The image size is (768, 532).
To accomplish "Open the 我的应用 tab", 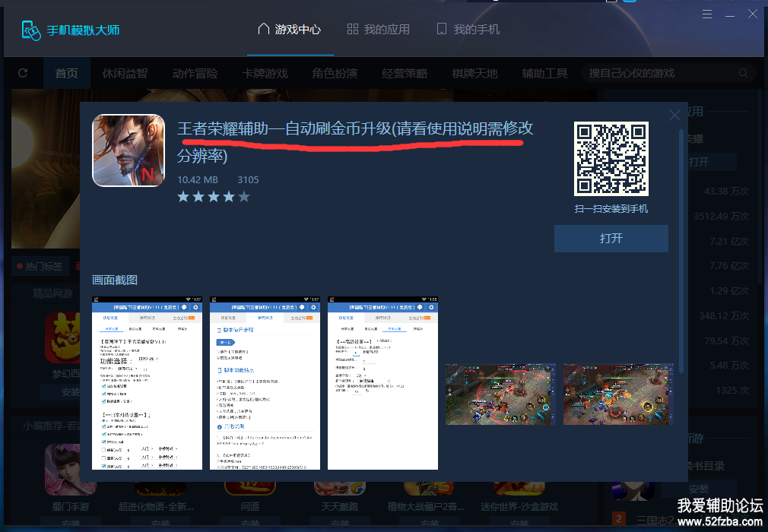I will point(378,30).
